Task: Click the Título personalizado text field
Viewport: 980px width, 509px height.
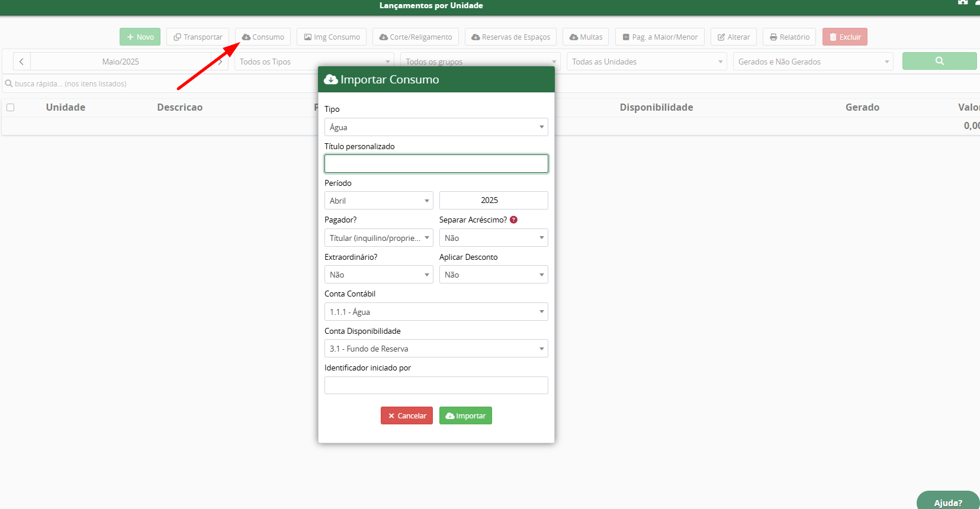Action: tap(436, 164)
